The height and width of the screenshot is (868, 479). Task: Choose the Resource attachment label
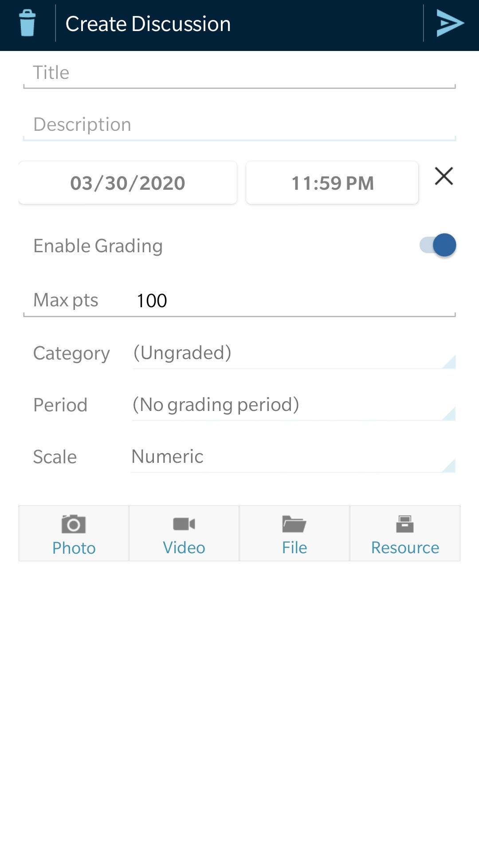click(x=405, y=548)
